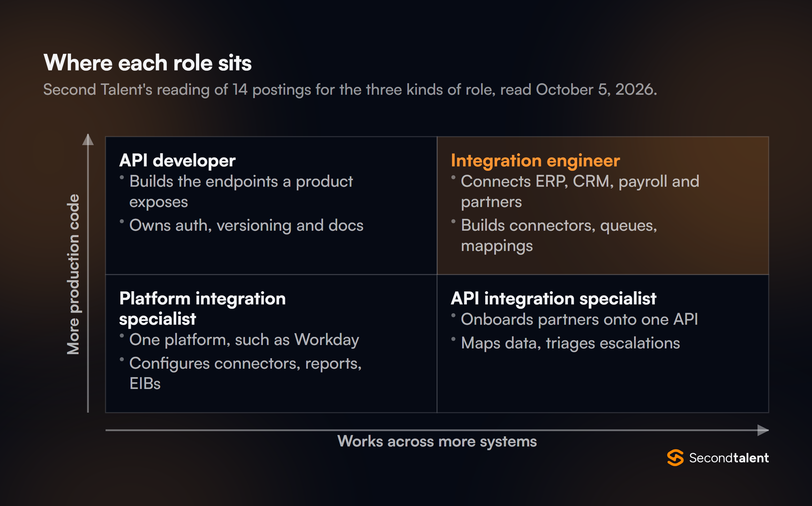Click 'Connects ERP, CRM, payroll and partners'

[x=580, y=192]
